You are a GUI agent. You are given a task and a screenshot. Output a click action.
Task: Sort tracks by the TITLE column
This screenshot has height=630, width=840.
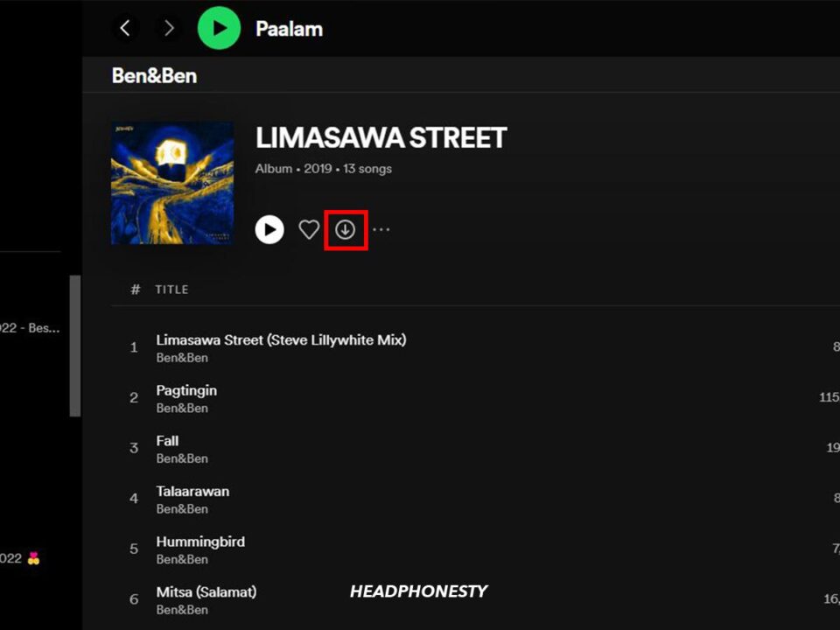coord(171,290)
